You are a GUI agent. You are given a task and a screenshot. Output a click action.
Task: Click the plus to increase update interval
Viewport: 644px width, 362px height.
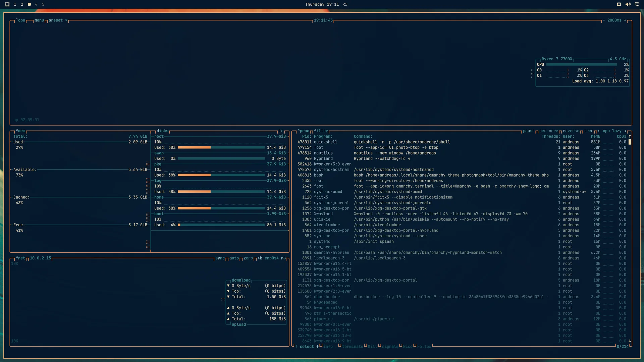(625, 20)
